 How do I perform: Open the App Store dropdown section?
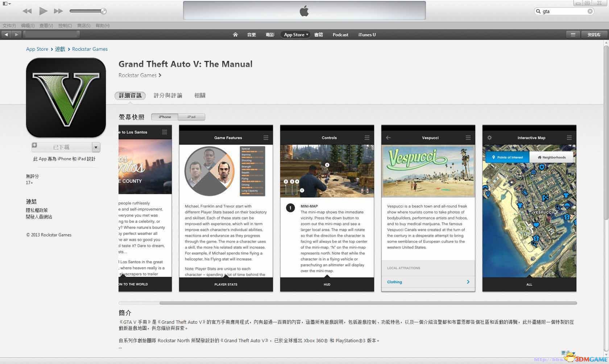click(296, 35)
